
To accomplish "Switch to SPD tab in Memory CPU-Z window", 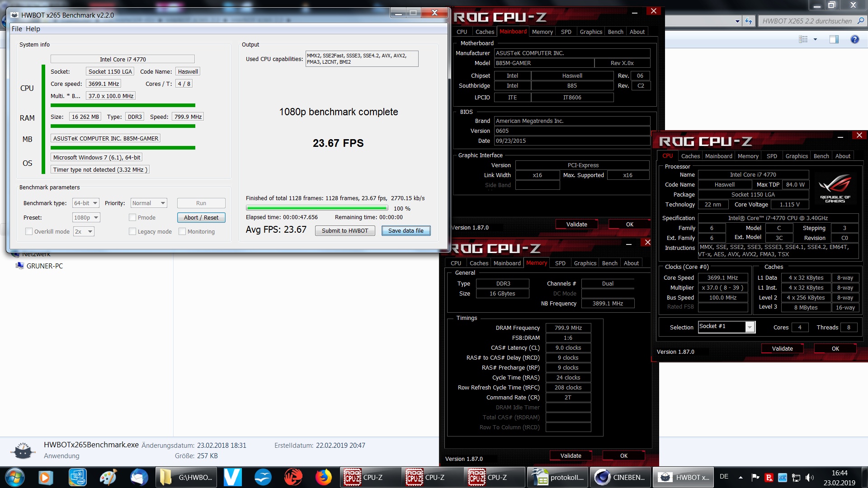I will coord(560,263).
